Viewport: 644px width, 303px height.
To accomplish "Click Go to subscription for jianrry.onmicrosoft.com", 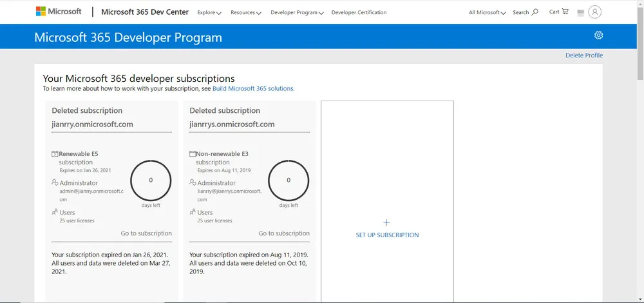I will 146,233.
